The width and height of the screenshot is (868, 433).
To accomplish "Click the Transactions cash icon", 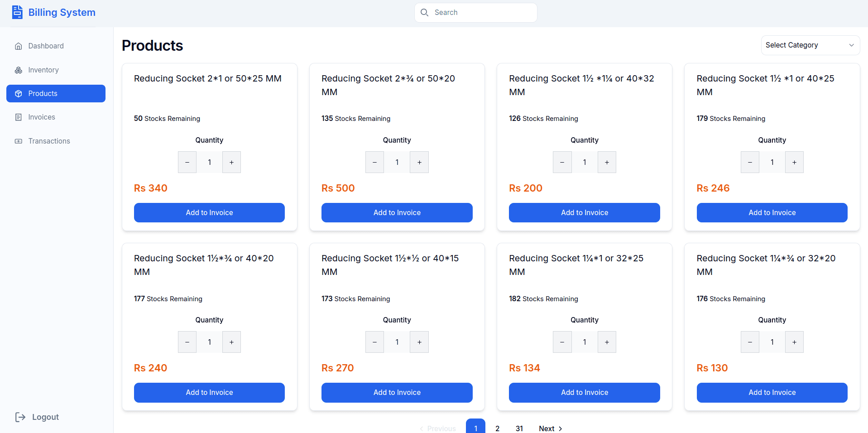I will coord(19,141).
